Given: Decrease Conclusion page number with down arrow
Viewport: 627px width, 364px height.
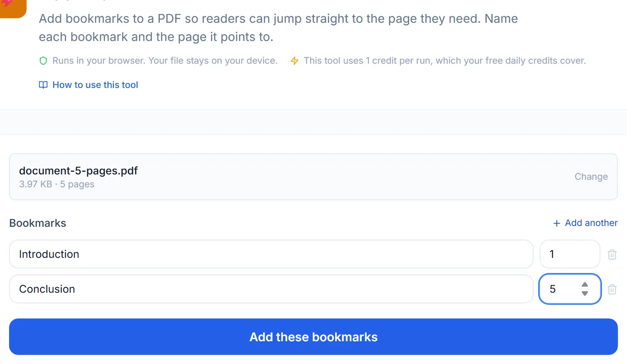Looking at the screenshot, I should tap(585, 293).
